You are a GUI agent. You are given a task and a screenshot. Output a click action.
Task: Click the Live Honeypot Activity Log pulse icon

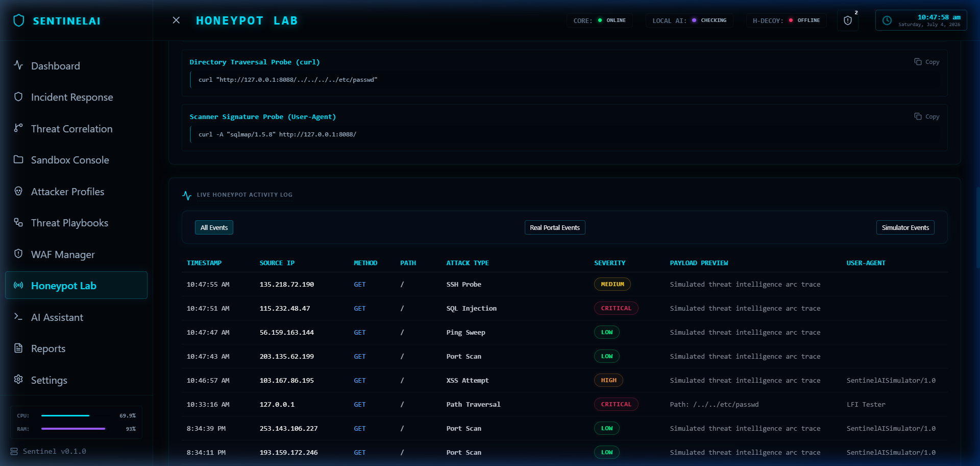click(187, 195)
